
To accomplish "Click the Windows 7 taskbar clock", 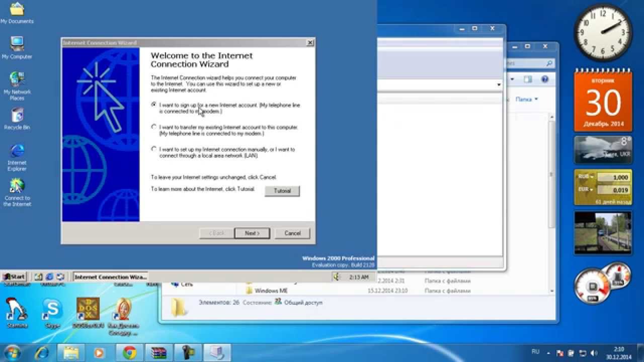I will click(x=618, y=352).
